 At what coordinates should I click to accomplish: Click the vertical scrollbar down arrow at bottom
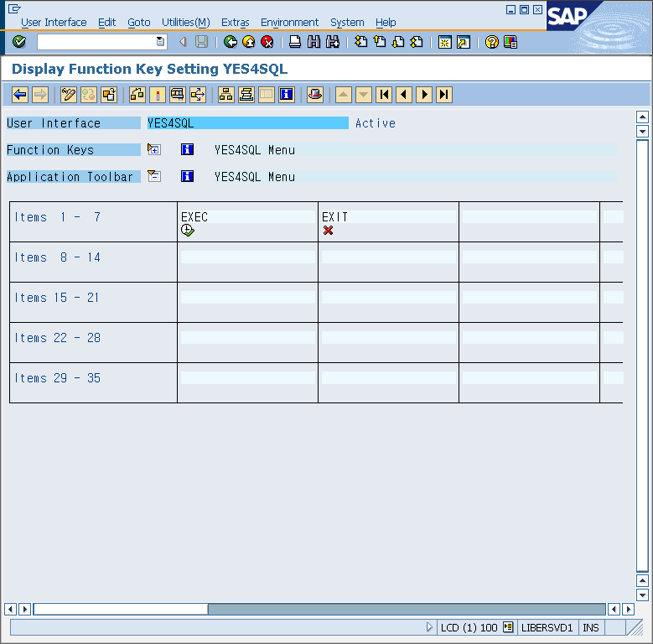pyautogui.click(x=642, y=595)
